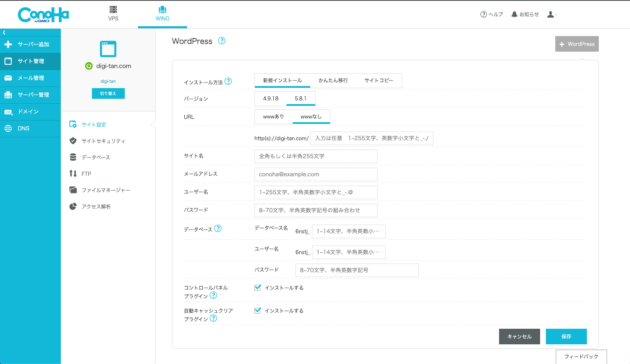The width and height of the screenshot is (630, 364).
Task: Select the wwwあり URL option
Action: (x=273, y=117)
